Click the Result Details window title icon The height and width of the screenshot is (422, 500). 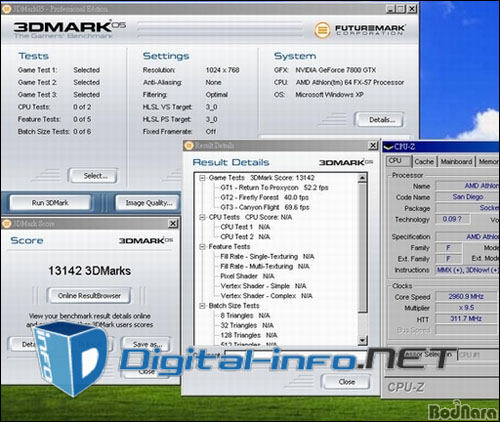pos(189,146)
